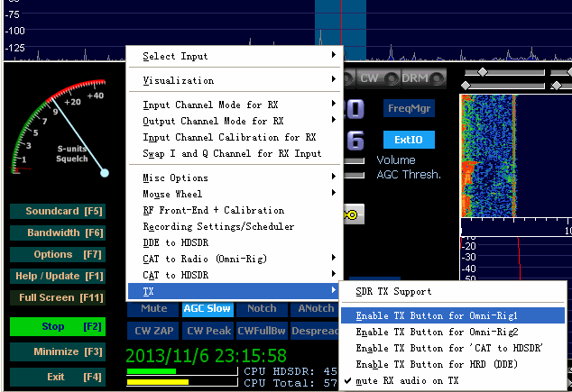572x392 pixels.
Task: Click the yellow CPU Total load bar
Action: 158,382
